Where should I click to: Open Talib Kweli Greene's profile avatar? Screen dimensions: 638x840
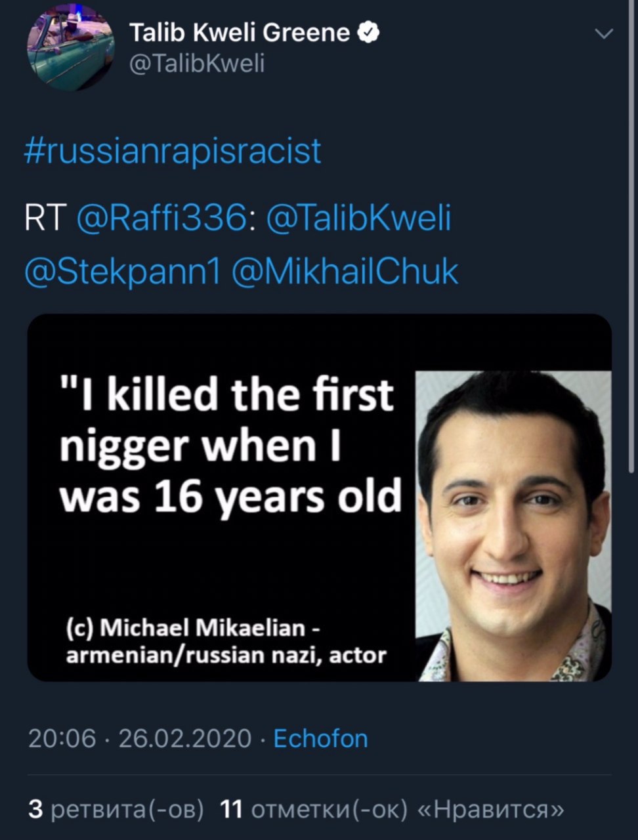tap(70, 48)
